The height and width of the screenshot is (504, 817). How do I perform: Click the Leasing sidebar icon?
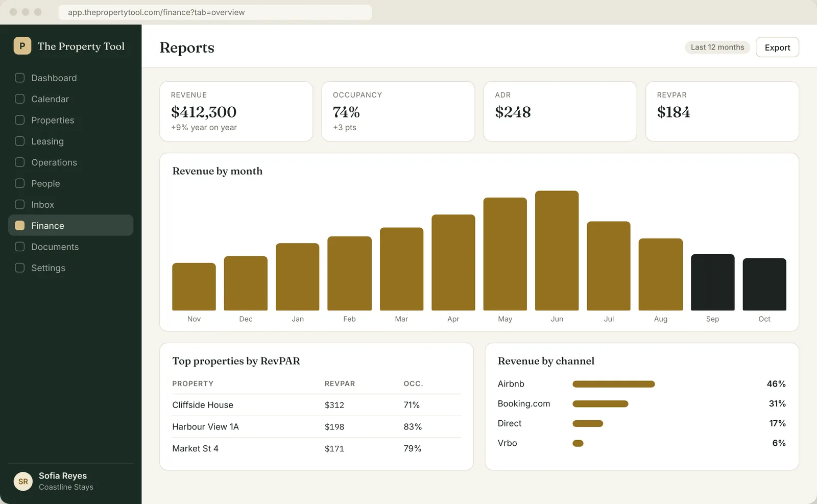[20, 141]
